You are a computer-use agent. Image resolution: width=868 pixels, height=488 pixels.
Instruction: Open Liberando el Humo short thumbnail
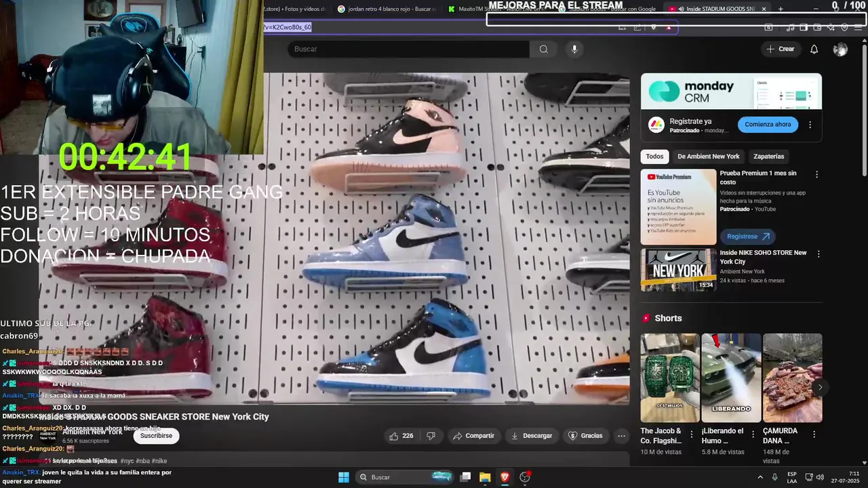click(731, 378)
